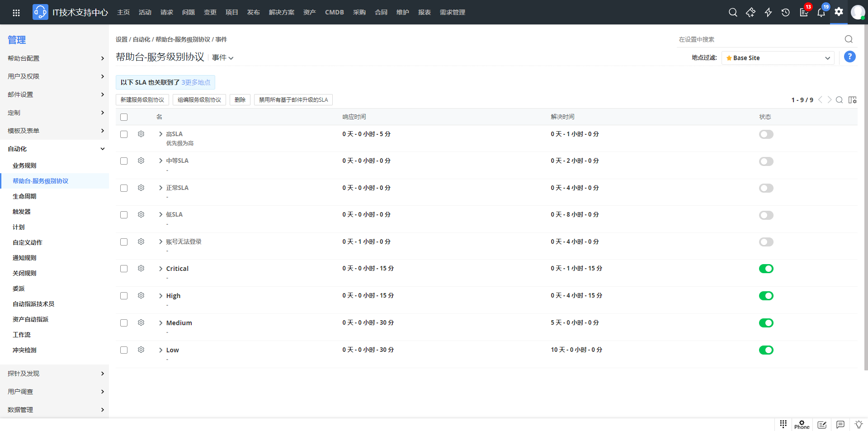
Task: Open the recent history clock icon
Action: pyautogui.click(x=786, y=12)
